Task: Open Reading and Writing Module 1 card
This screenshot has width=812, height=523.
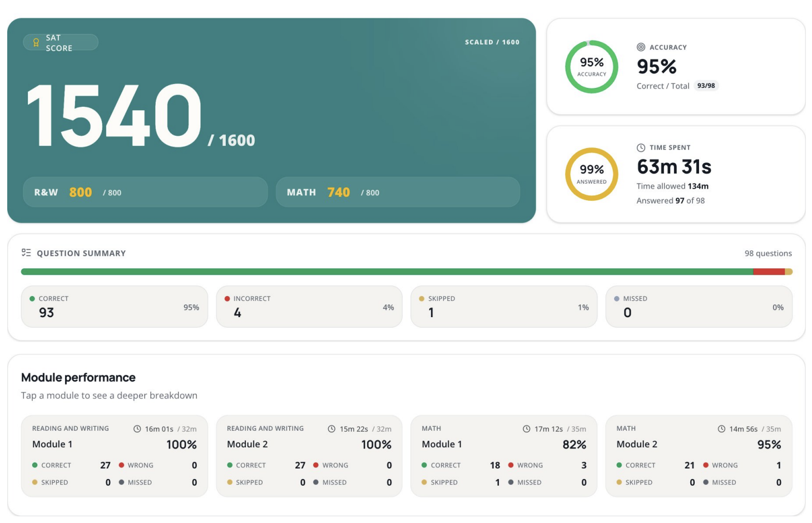Action: [x=115, y=456]
